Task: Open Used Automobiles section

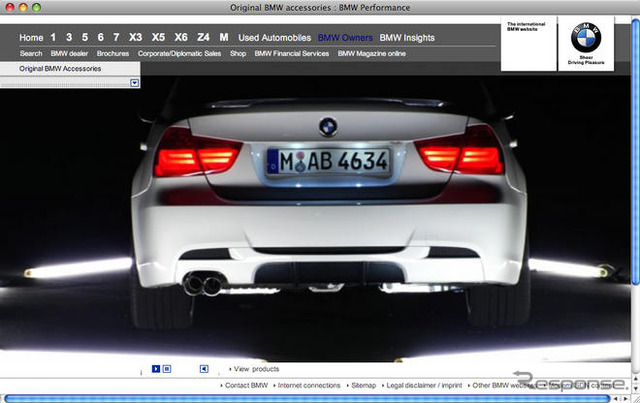Action: point(275,38)
